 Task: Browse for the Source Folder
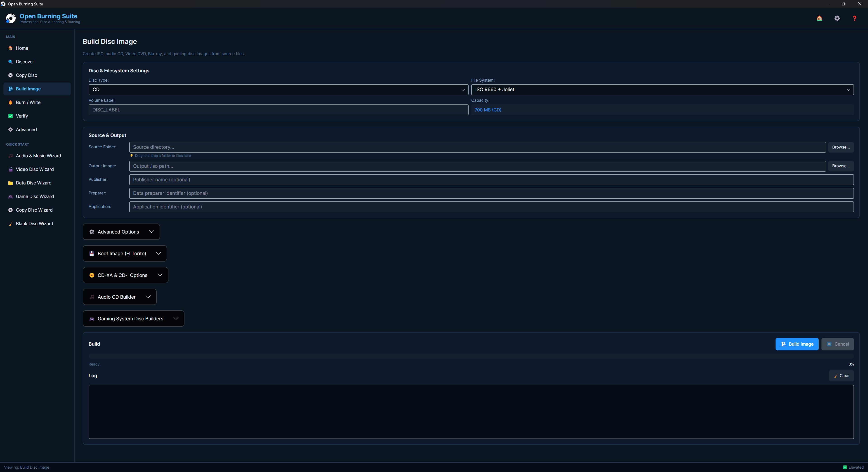(x=841, y=147)
